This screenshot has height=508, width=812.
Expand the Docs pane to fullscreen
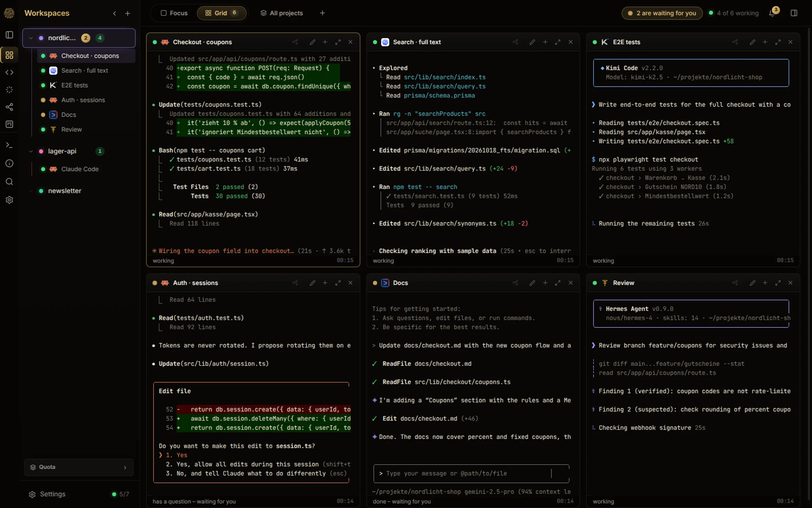[x=558, y=283]
